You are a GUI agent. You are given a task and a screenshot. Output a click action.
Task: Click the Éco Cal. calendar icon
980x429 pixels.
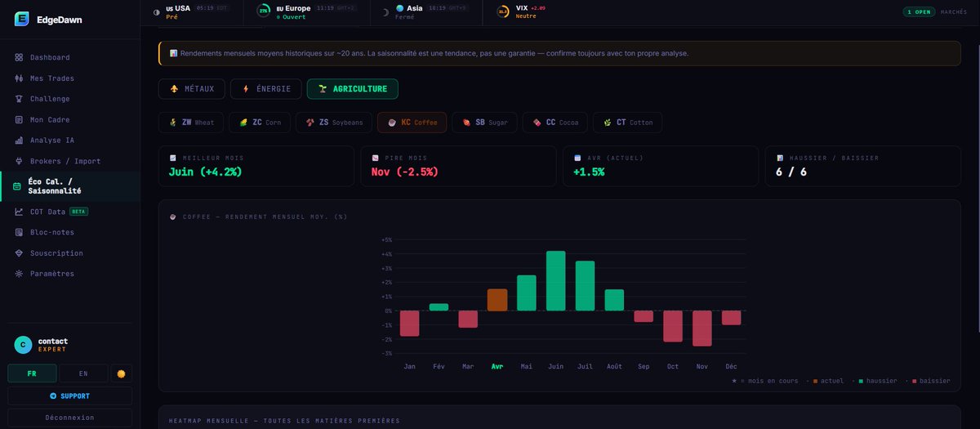pyautogui.click(x=18, y=186)
